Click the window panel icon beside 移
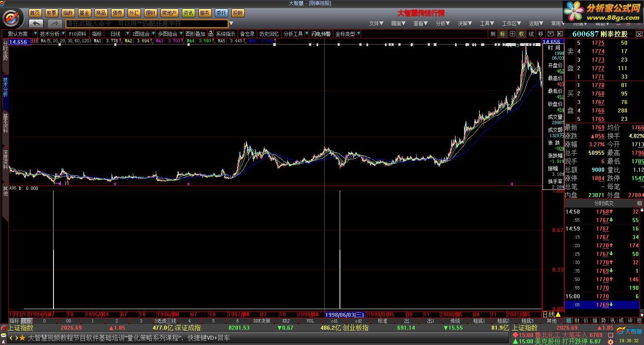 tap(550, 34)
